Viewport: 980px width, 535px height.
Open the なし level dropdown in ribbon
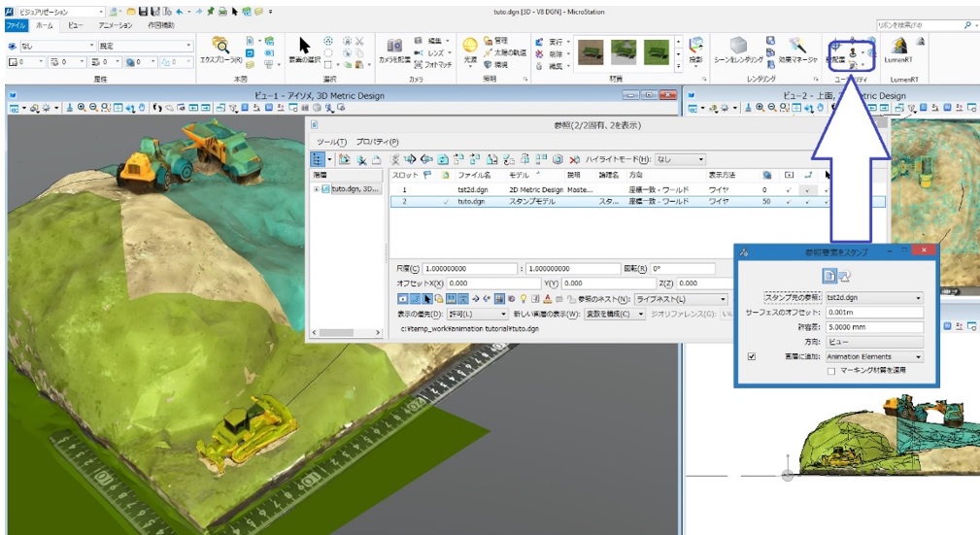coord(57,46)
